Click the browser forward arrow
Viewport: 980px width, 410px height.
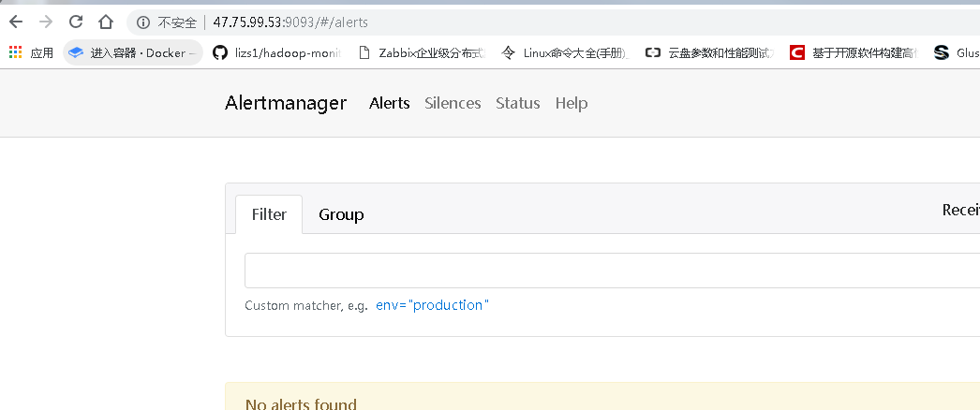click(x=45, y=22)
